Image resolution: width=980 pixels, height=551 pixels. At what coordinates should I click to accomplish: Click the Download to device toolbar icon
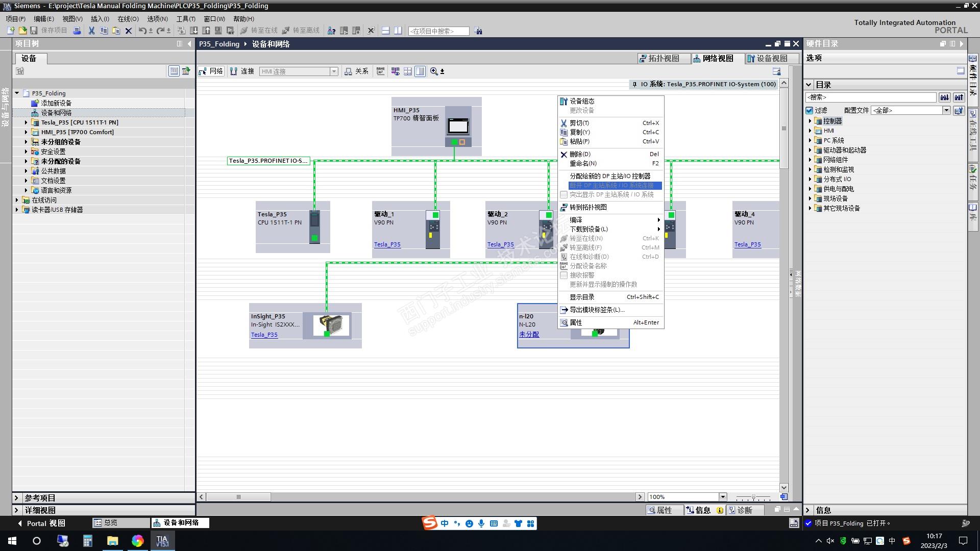pyautogui.click(x=194, y=31)
